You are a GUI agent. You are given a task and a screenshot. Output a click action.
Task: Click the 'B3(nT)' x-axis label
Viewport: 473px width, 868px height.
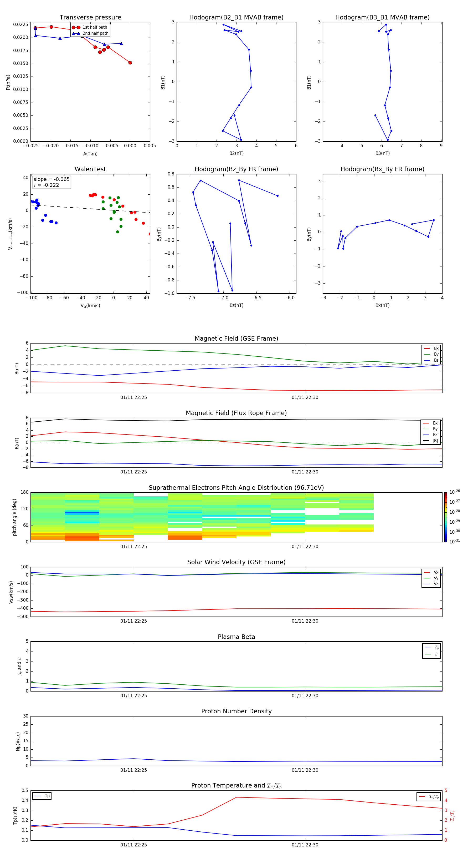(382, 153)
